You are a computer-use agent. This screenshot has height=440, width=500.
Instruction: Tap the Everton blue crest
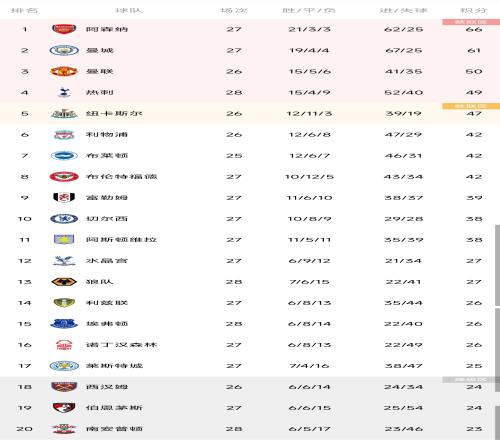coord(64,324)
